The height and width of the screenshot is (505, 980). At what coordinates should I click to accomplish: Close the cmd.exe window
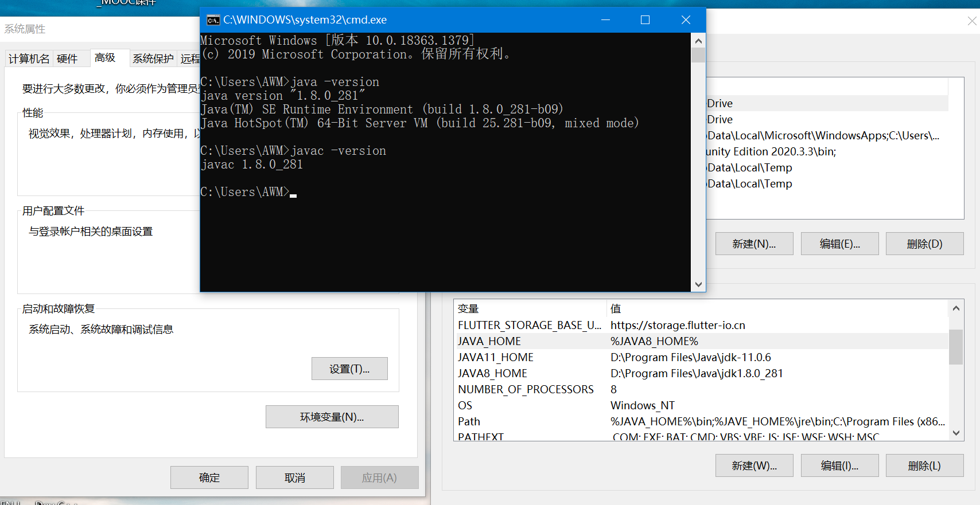686,20
